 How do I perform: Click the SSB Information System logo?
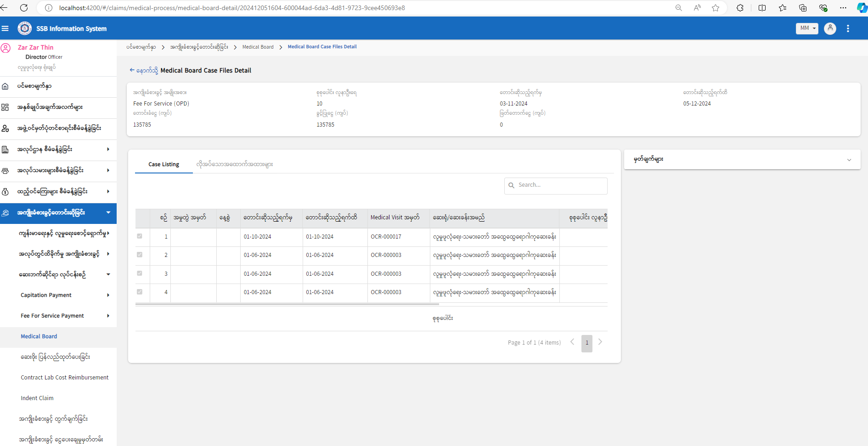pos(25,28)
